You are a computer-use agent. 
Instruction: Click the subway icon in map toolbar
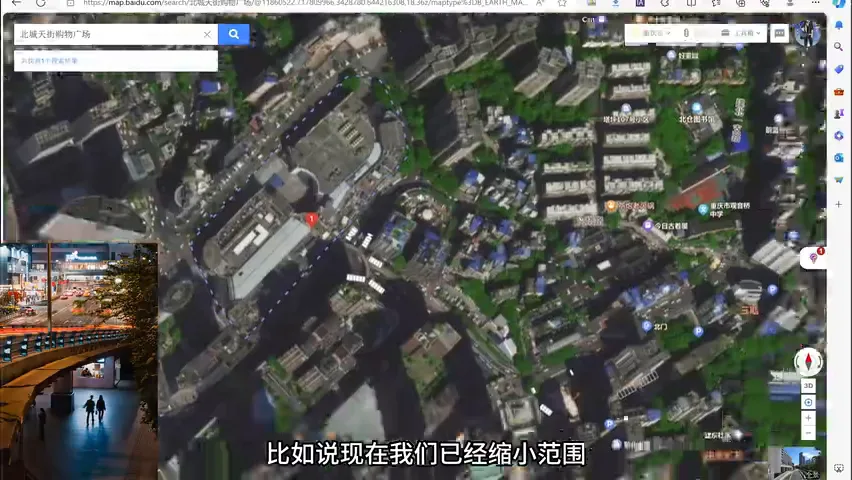pos(686,33)
